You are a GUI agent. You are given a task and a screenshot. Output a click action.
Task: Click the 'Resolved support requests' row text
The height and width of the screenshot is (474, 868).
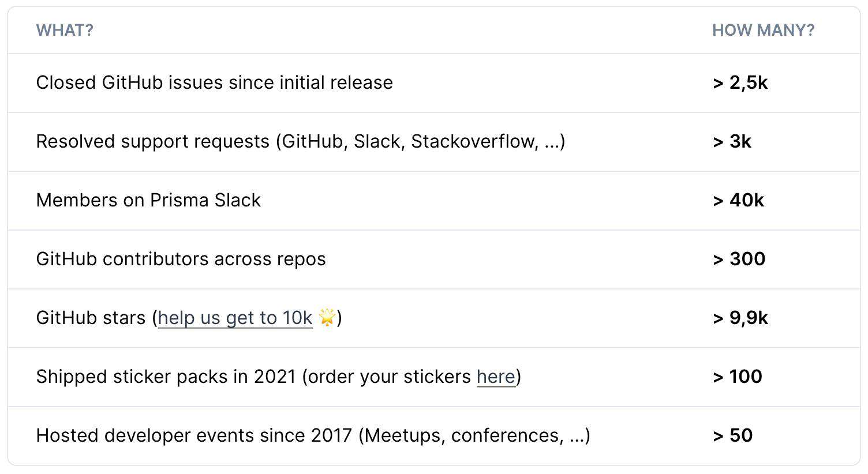[x=153, y=141]
